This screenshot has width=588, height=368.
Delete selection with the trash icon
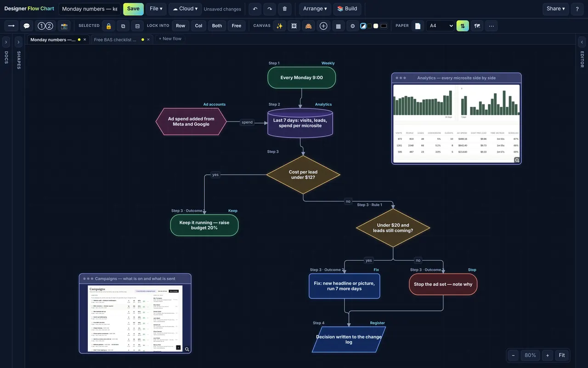285,9
